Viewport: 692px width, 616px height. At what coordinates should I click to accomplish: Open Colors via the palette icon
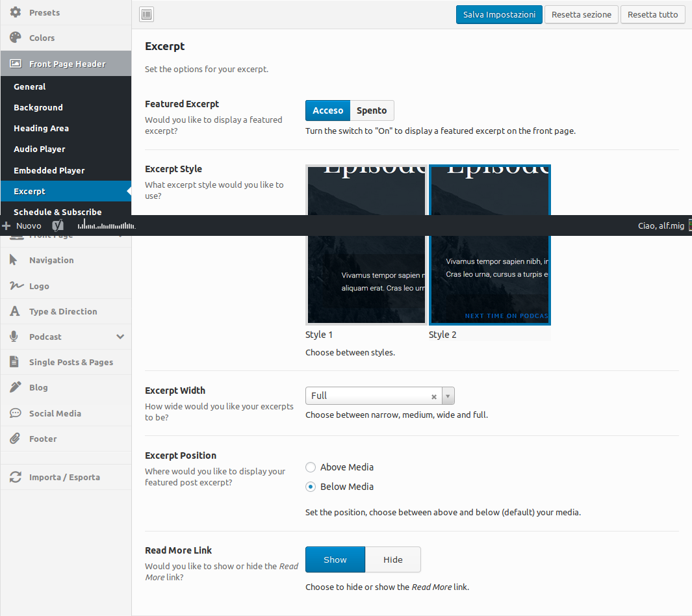pyautogui.click(x=16, y=38)
